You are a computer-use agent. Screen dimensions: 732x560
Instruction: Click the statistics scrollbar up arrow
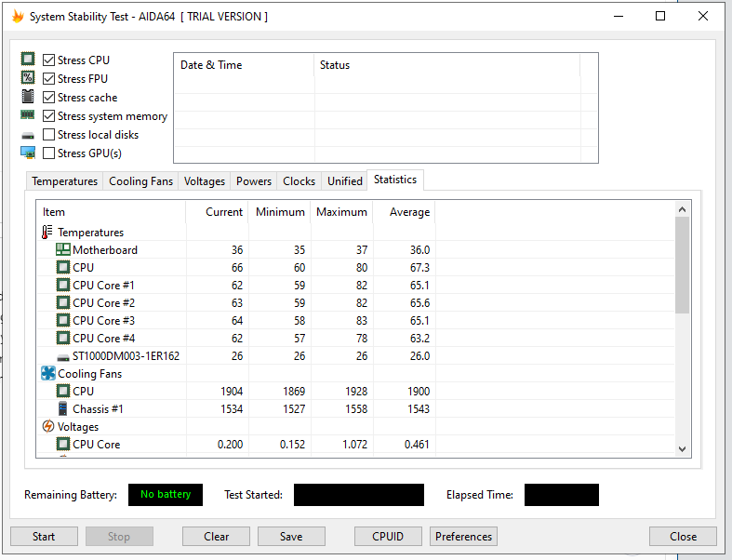(x=682, y=209)
